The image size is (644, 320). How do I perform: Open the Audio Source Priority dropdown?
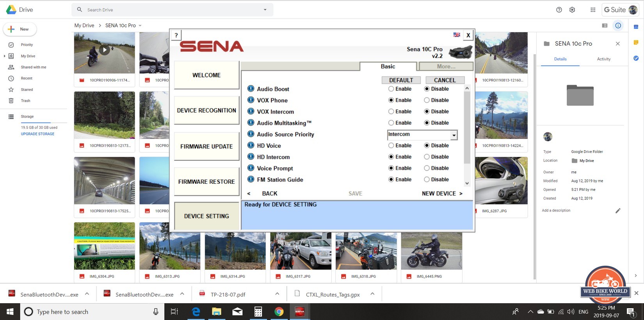pyautogui.click(x=454, y=135)
